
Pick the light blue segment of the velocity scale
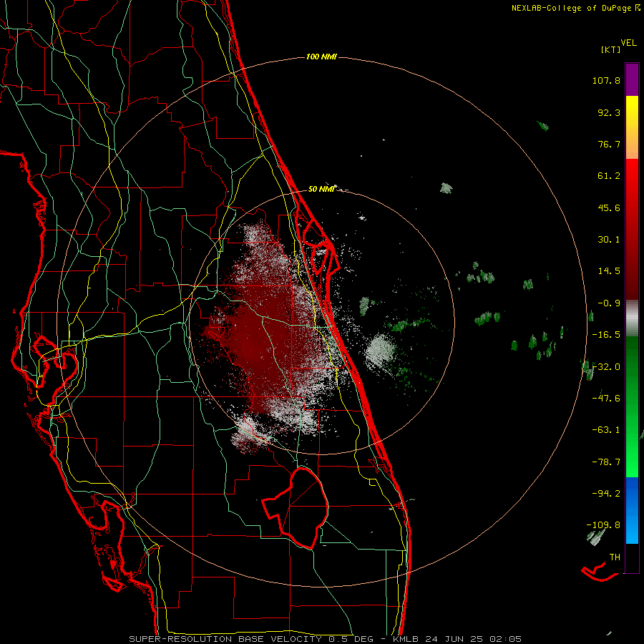pos(632,530)
